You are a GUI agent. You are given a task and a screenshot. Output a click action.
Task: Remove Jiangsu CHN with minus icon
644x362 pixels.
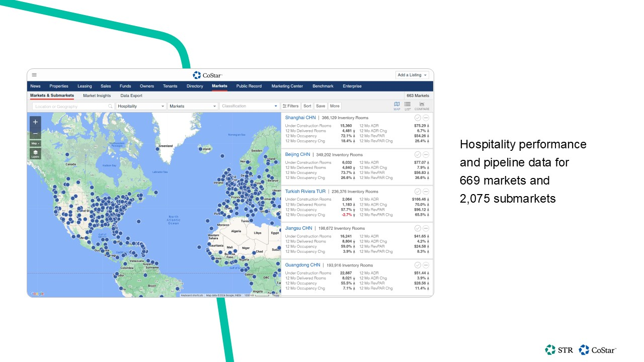[x=426, y=228]
